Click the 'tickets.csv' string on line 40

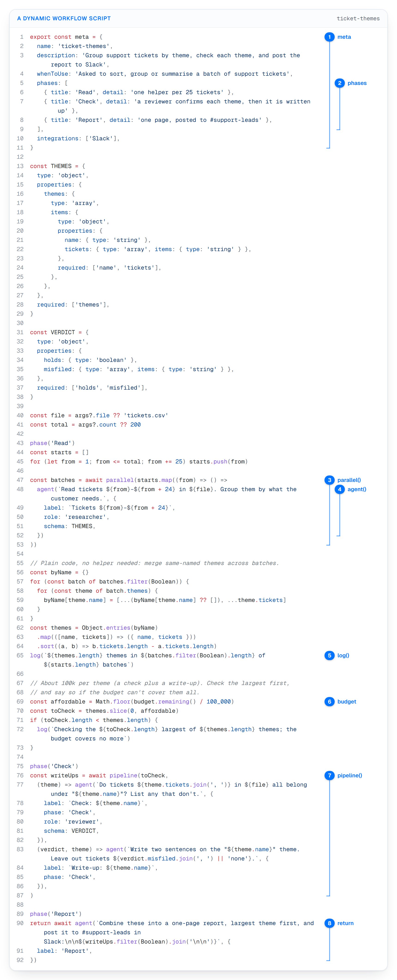146,415
